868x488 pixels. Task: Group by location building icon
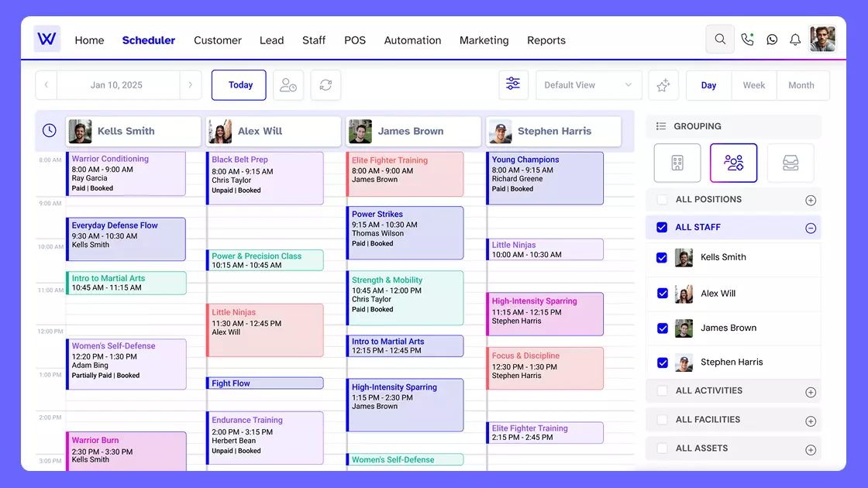[x=677, y=163]
